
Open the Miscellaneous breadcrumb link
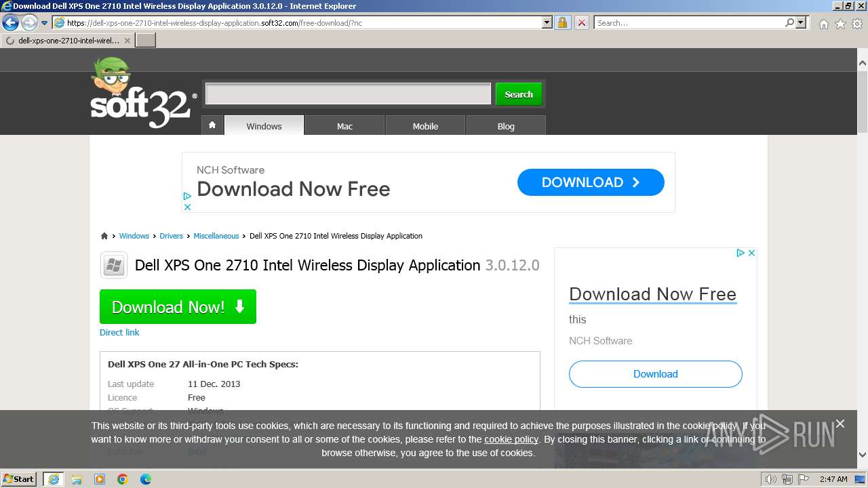point(216,236)
